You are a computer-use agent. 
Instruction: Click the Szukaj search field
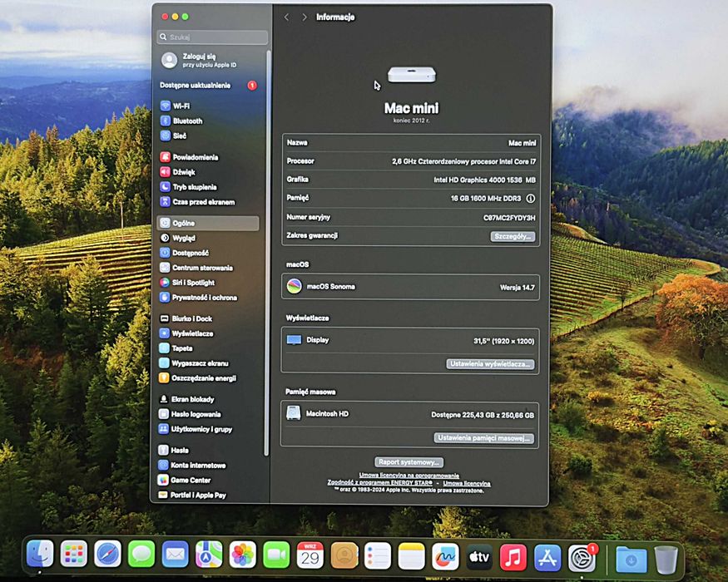[x=213, y=37]
